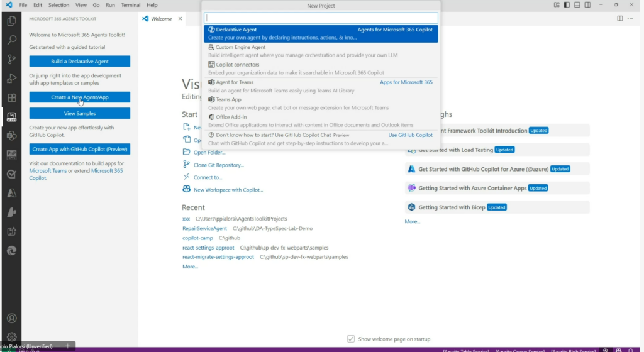644x352 pixels.
Task: Close the Welcome tab
Action: point(180,19)
